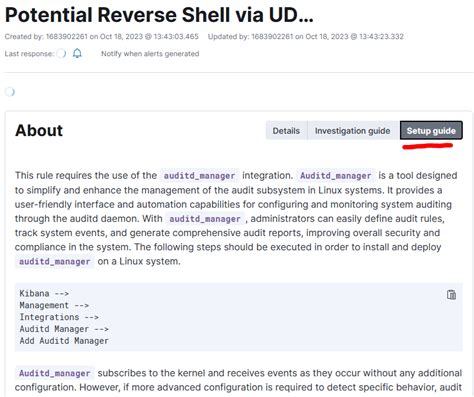
Task: Click the loading spinner below the divider
Action: pyautogui.click(x=10, y=91)
